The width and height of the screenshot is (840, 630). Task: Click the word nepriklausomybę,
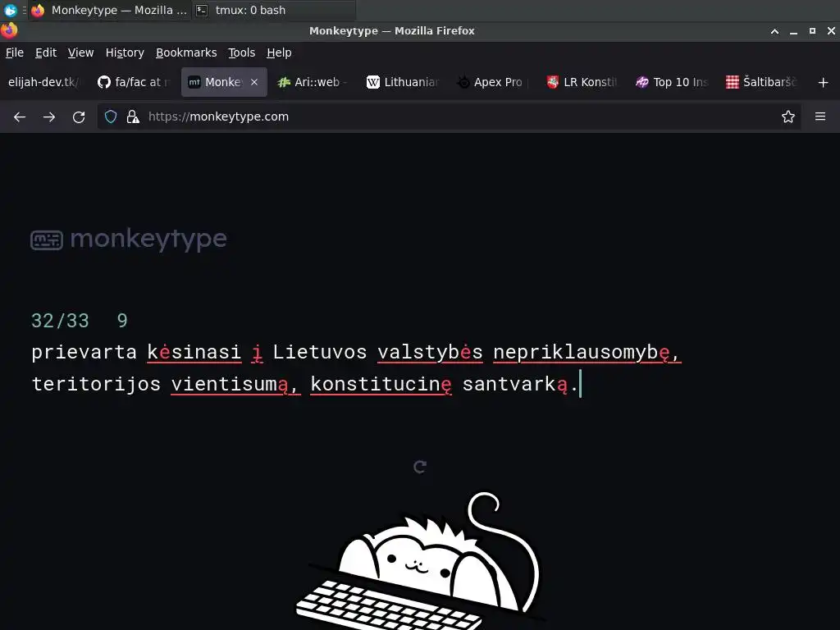(x=587, y=353)
